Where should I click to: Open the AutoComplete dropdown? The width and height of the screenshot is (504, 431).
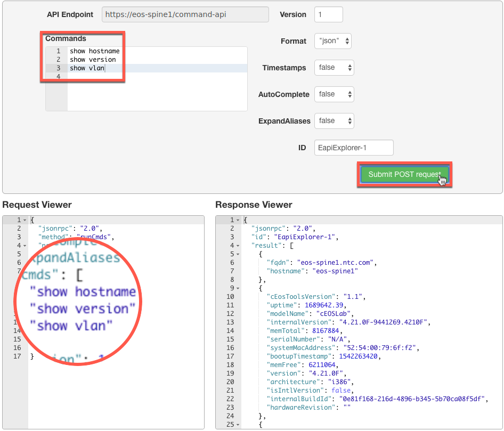tap(334, 94)
